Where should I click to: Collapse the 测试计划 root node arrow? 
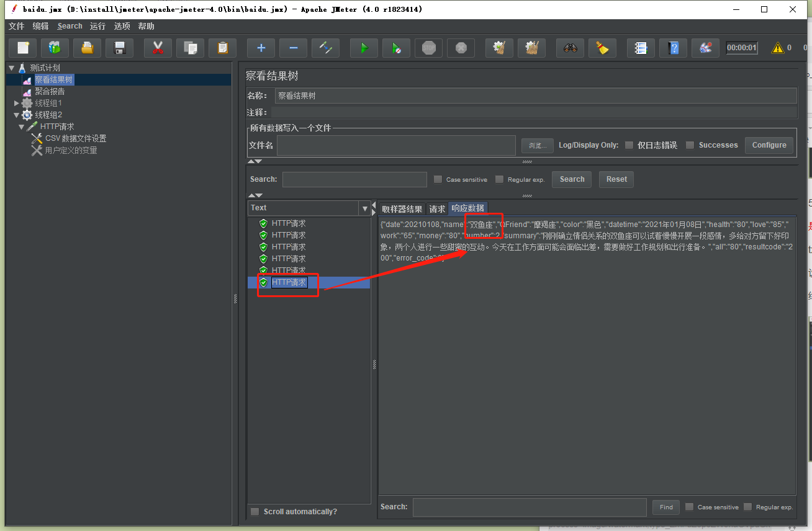coord(11,68)
